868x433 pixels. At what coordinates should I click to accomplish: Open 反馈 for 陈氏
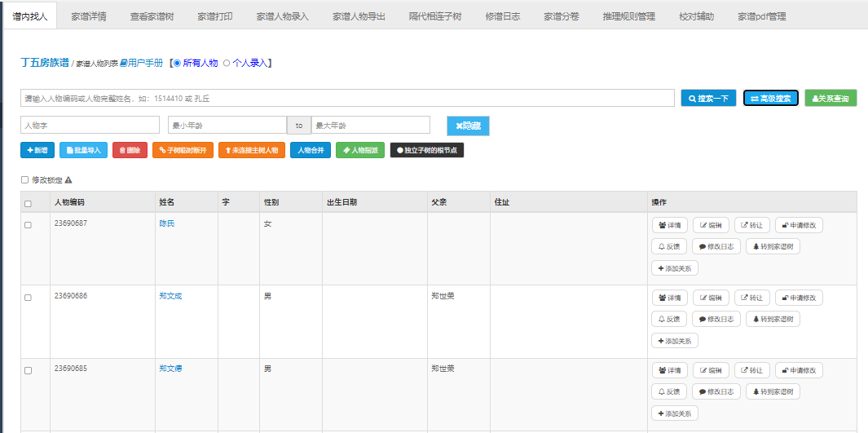(669, 246)
